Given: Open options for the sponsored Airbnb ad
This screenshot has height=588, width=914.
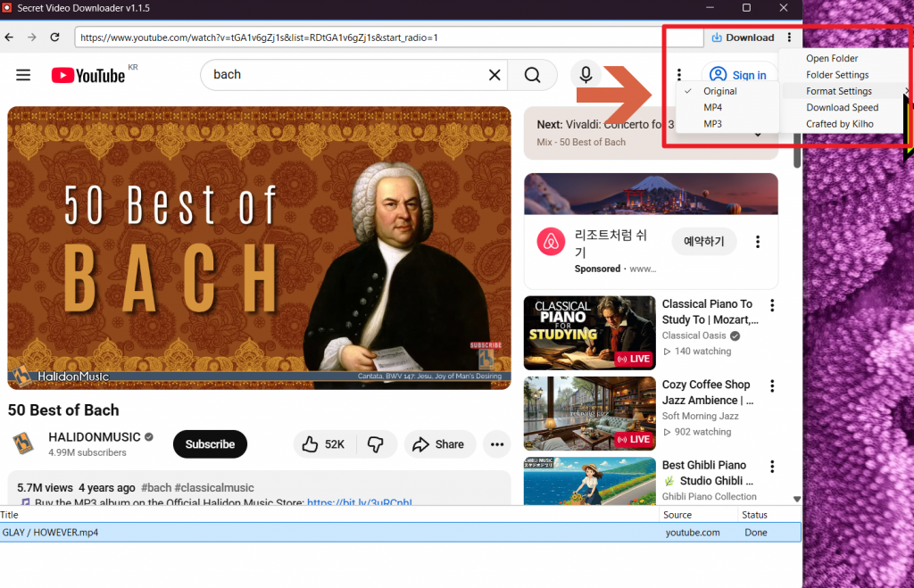Looking at the screenshot, I should point(758,242).
